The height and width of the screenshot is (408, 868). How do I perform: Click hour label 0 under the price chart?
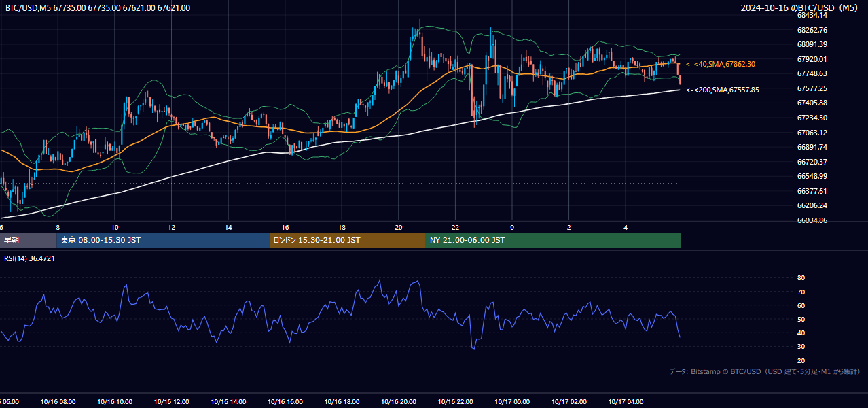click(x=512, y=227)
